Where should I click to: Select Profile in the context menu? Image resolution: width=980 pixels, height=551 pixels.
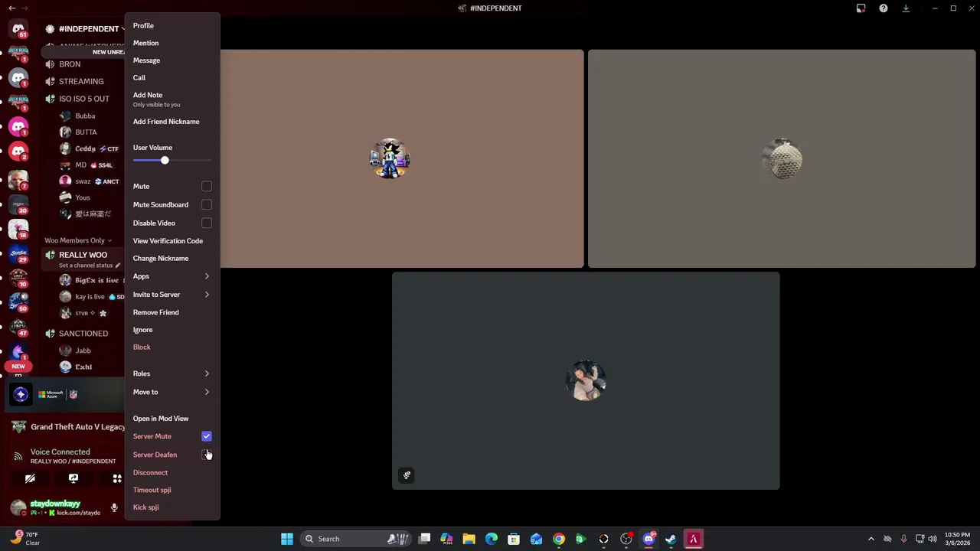coord(172,26)
